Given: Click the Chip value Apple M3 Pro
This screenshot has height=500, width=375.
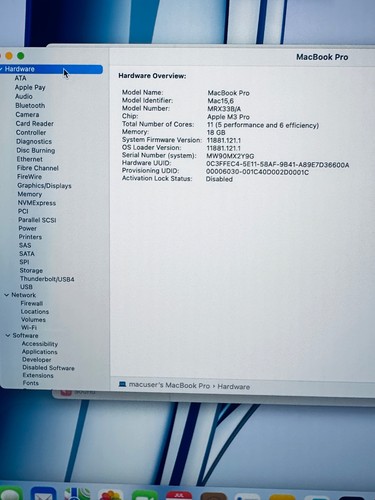Looking at the screenshot, I should (x=228, y=117).
